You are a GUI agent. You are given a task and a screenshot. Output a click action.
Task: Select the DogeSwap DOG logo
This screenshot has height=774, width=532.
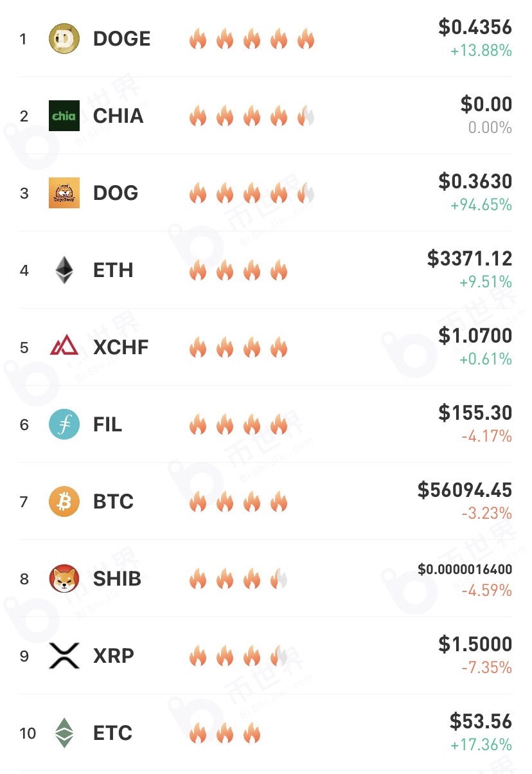pos(64,193)
